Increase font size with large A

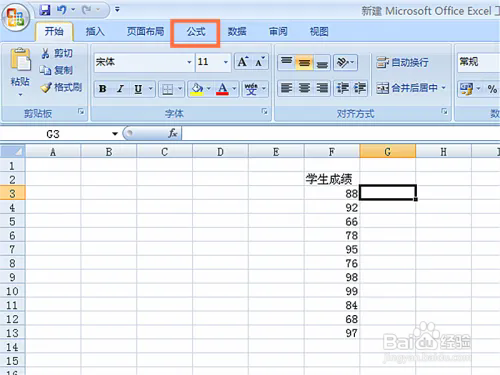243,62
